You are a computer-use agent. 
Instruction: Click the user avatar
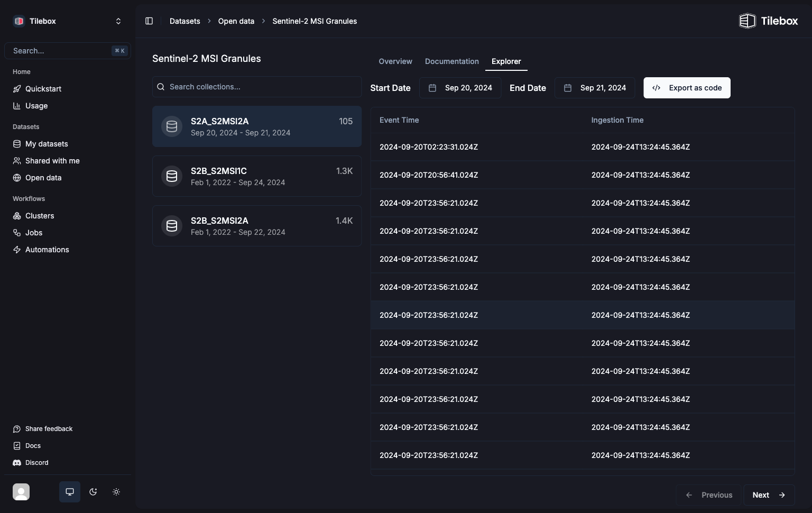(x=21, y=492)
